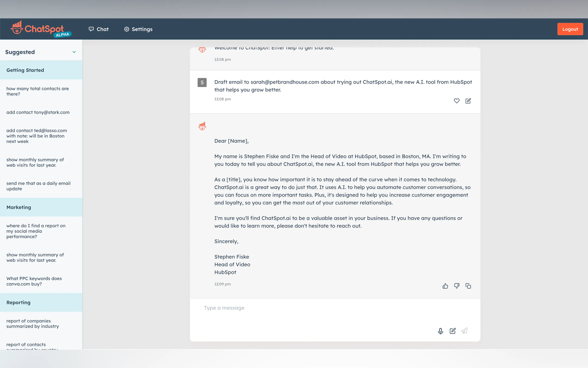Click the microphone icon in message box
This screenshot has height=368, width=588.
(440, 331)
